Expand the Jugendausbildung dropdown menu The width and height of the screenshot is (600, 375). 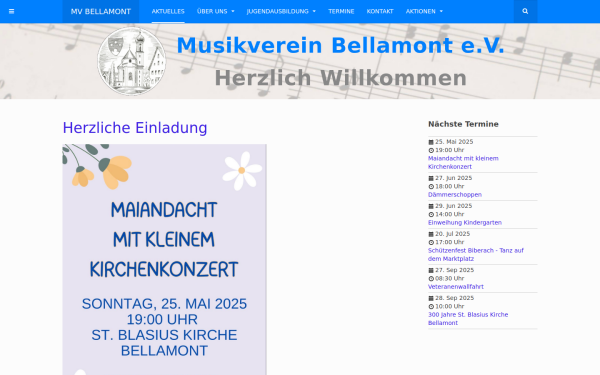(x=281, y=11)
